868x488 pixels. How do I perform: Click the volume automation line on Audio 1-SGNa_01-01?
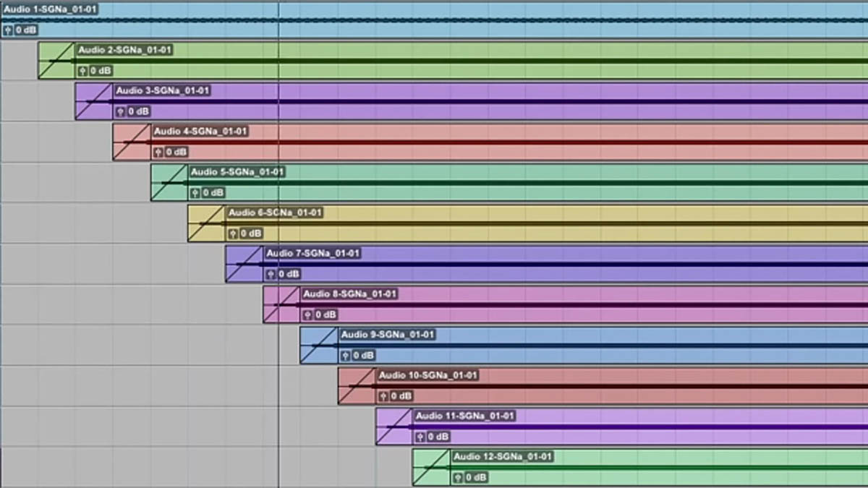[506, 20]
